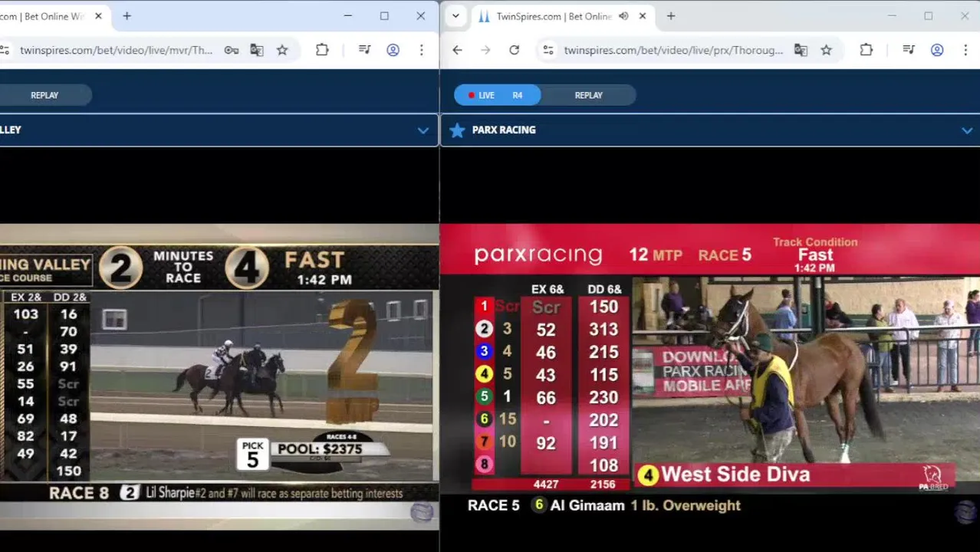Open the profile menu in the right window
This screenshot has height=552, width=980.
[x=937, y=50]
